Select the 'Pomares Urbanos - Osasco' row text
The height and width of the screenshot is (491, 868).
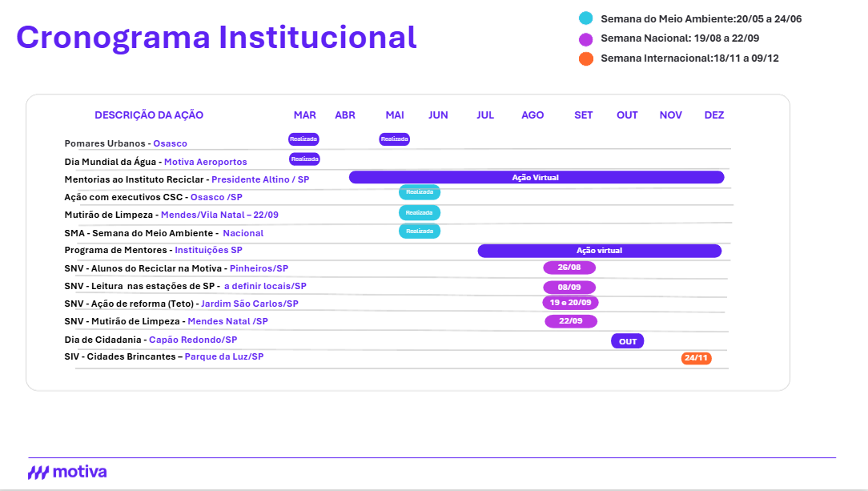click(126, 143)
